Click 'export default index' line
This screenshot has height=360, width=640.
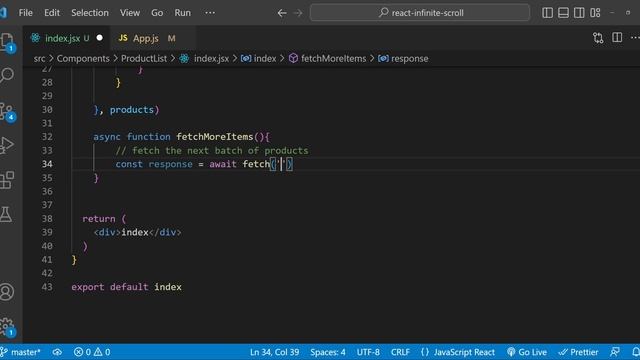tap(126, 287)
